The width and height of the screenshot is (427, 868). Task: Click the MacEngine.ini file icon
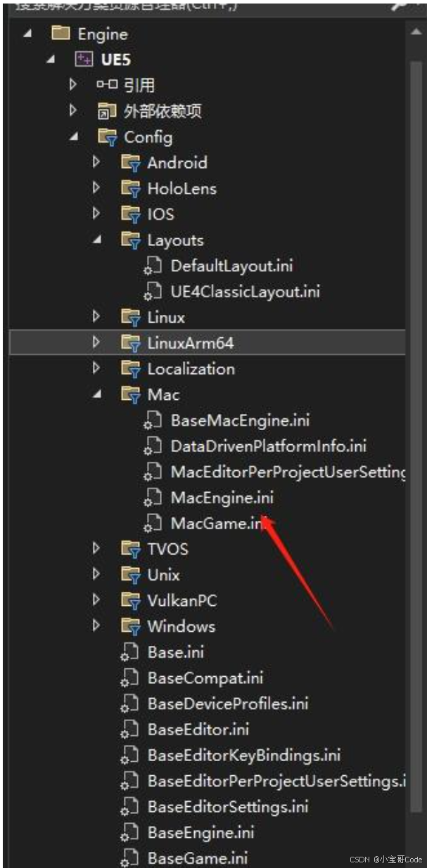152,498
